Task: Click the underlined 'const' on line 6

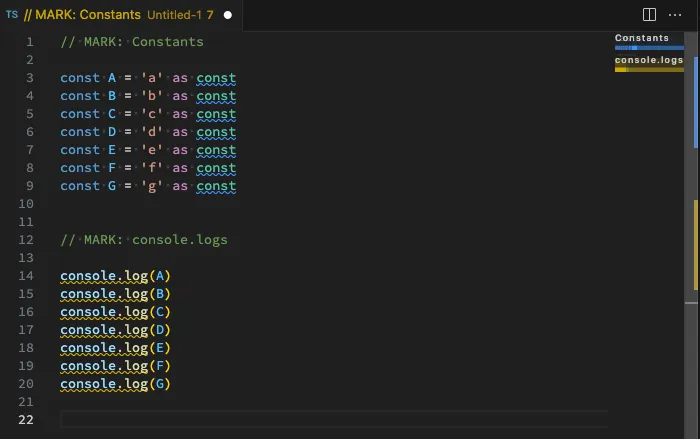Action: click(x=216, y=132)
